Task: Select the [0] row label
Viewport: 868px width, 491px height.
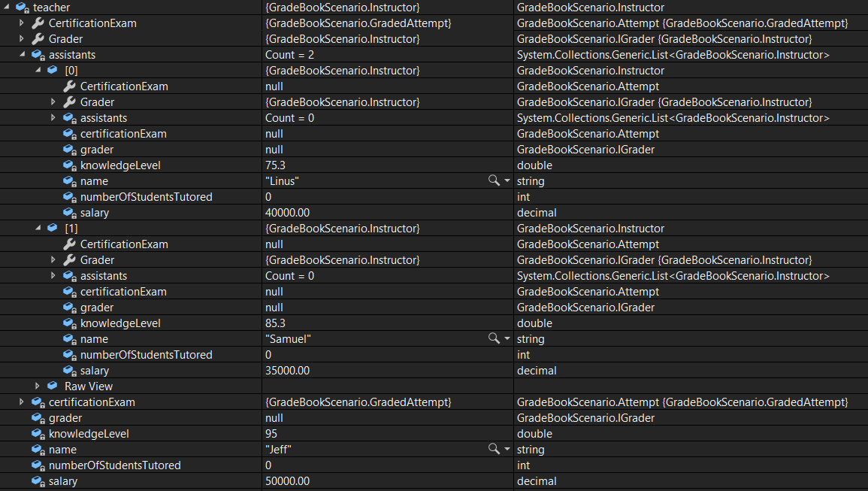Action: click(x=71, y=71)
